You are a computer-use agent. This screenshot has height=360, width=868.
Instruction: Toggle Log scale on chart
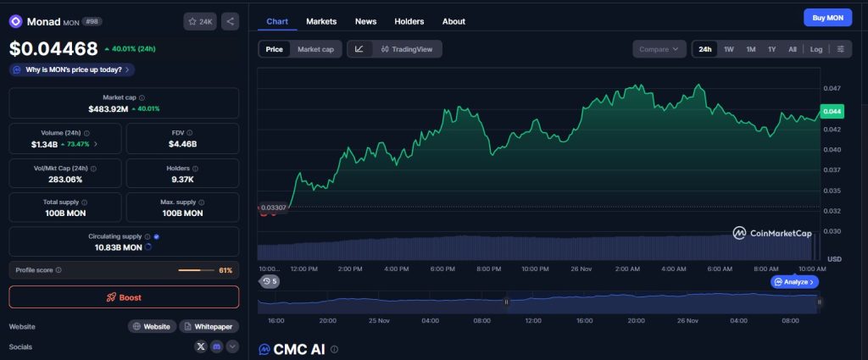[816, 49]
